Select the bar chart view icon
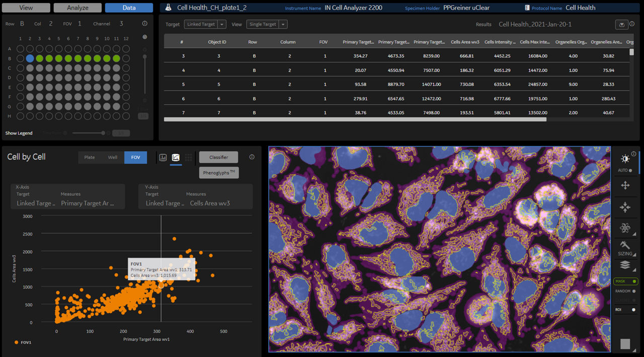644x357 pixels. (163, 157)
